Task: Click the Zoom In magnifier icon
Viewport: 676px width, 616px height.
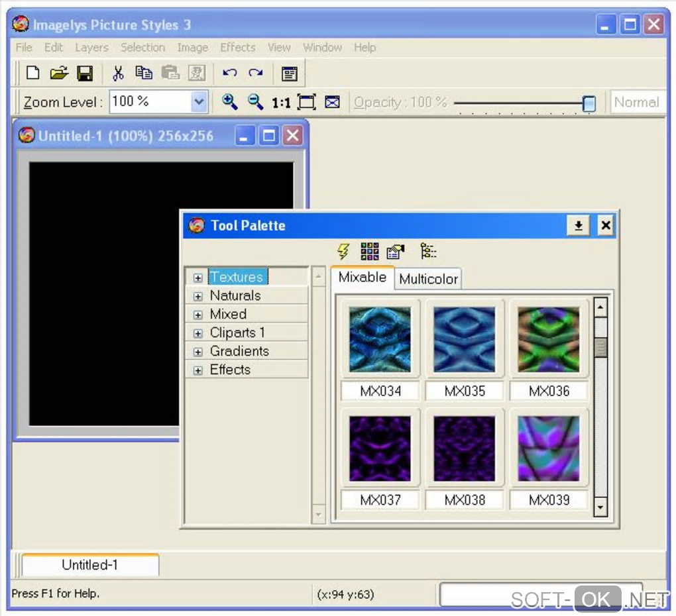Action: [230, 102]
